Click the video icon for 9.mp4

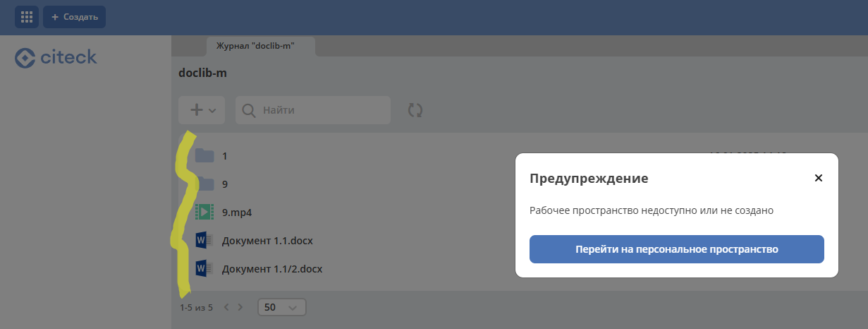point(204,212)
